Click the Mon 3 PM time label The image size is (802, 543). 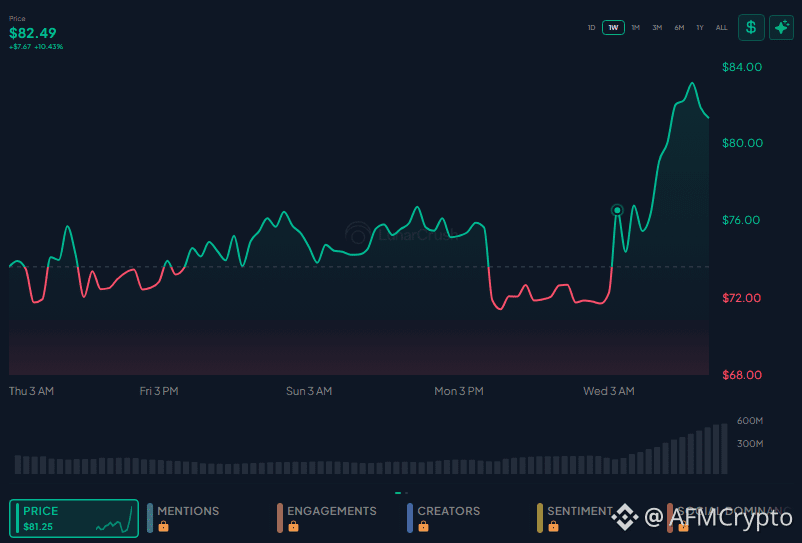(459, 391)
